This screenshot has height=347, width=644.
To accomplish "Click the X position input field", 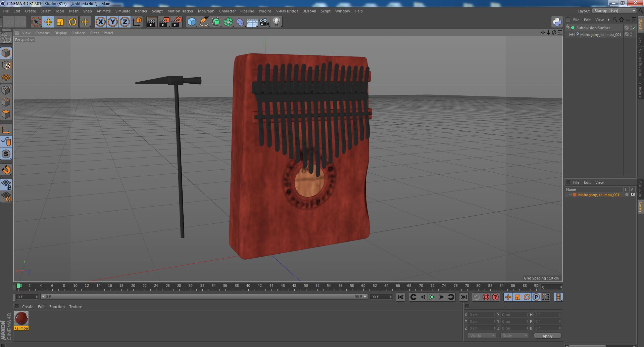I will 482,315.
